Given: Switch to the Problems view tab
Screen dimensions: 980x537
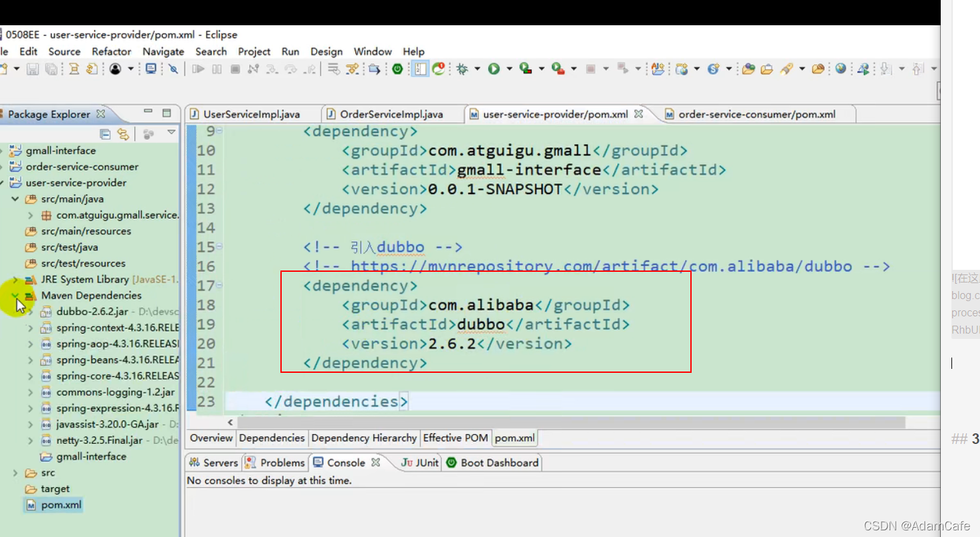Looking at the screenshot, I should (275, 463).
